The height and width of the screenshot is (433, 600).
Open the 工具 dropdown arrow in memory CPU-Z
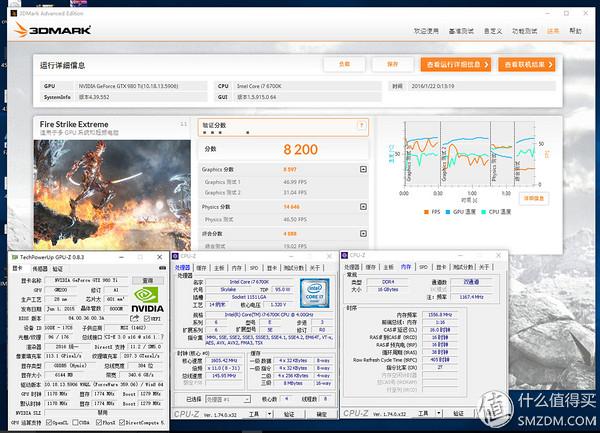(439, 413)
